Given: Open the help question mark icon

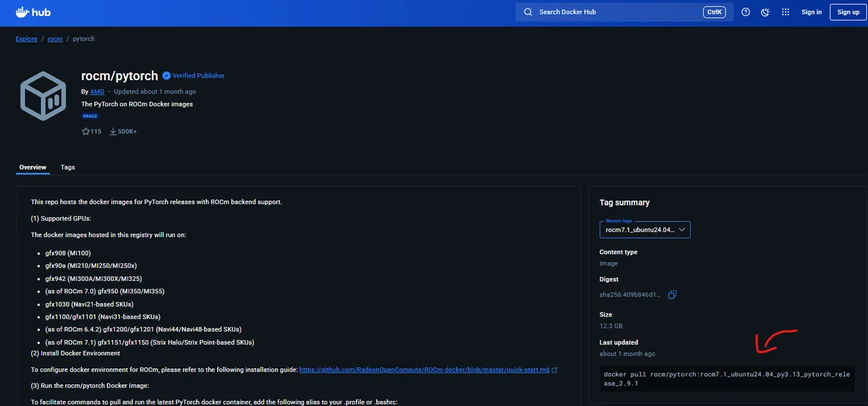Looking at the screenshot, I should [746, 12].
